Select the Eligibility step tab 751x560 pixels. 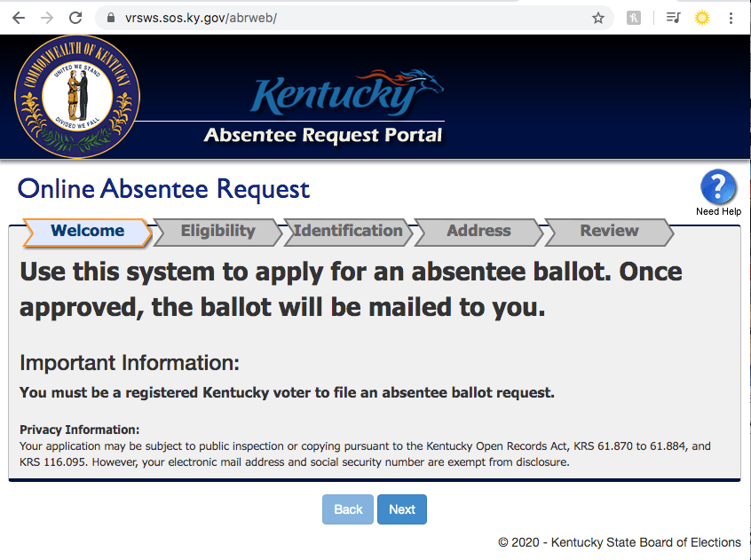pos(217,233)
